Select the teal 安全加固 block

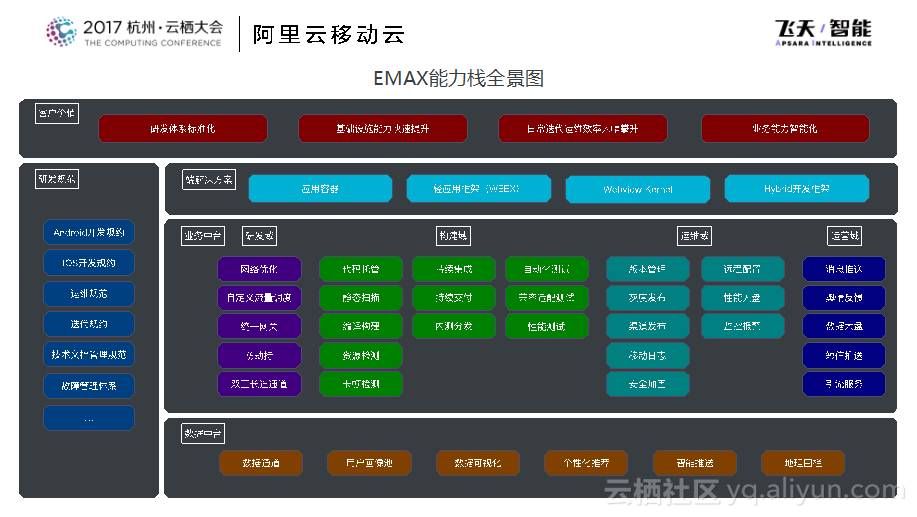[647, 384]
